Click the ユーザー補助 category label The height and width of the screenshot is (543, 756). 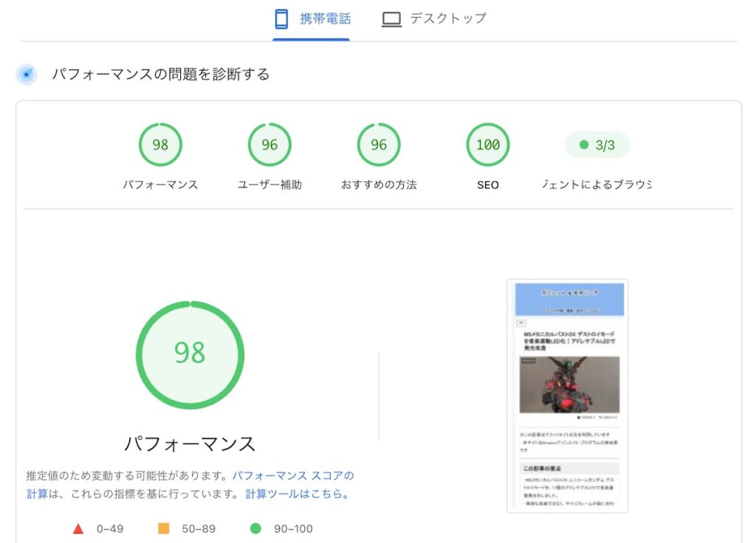coord(269,184)
